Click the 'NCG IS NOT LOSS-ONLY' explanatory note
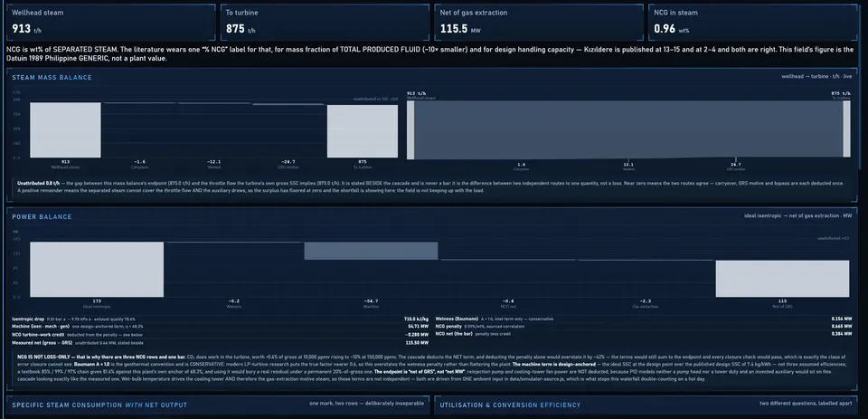Screen dimensions: 868x419 (430, 367)
